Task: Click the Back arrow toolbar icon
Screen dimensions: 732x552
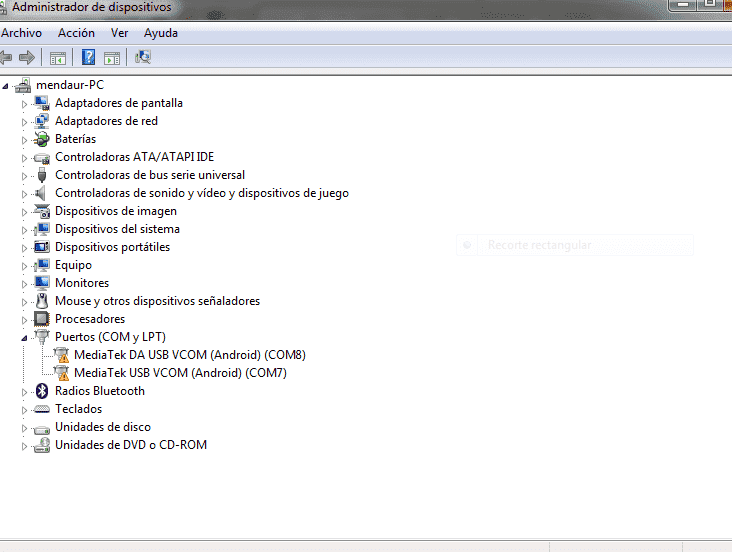Action: coord(6,57)
